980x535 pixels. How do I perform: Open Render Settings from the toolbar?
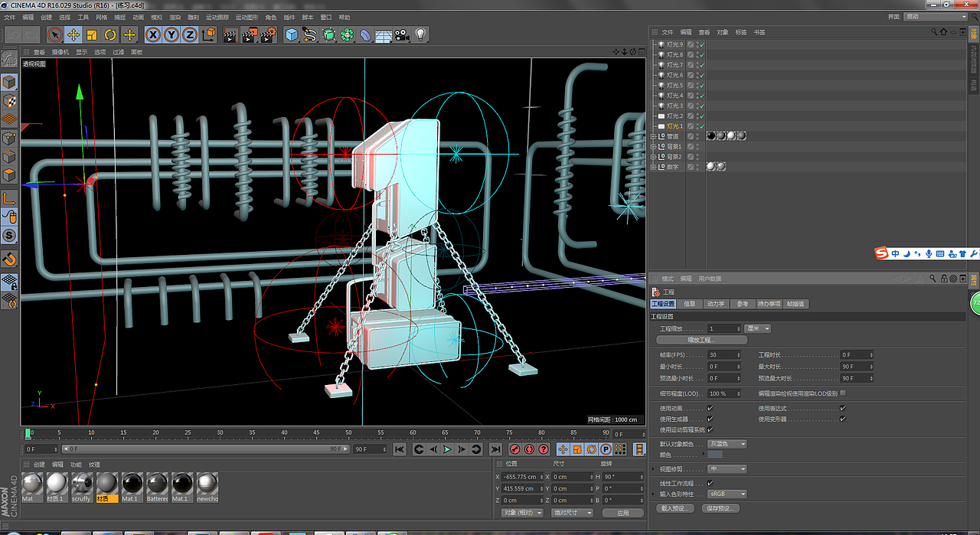point(268,34)
